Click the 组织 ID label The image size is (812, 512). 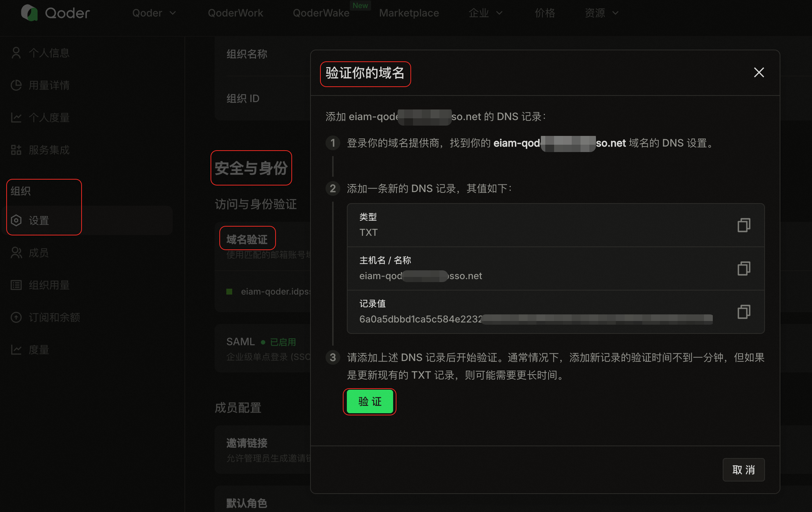[243, 98]
